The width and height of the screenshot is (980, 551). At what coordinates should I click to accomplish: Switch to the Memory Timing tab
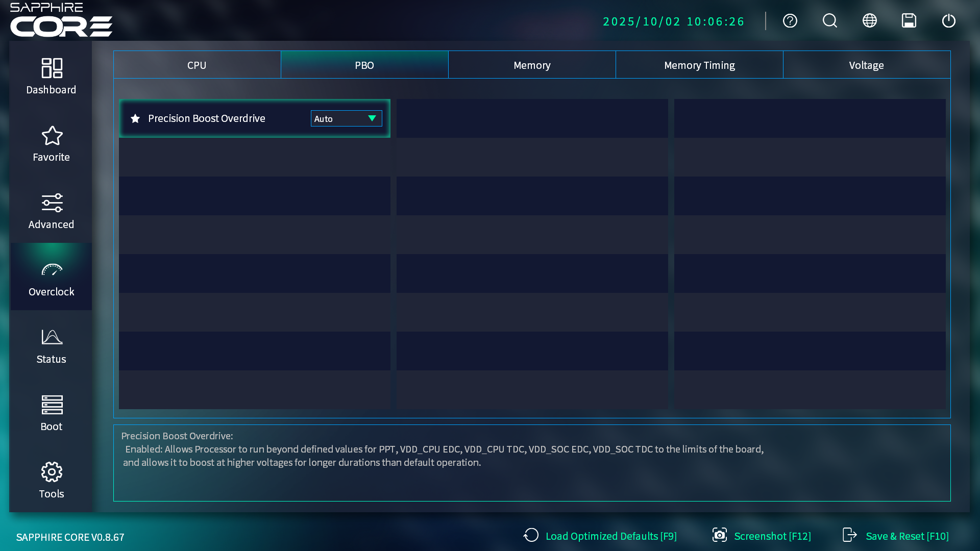pyautogui.click(x=699, y=65)
